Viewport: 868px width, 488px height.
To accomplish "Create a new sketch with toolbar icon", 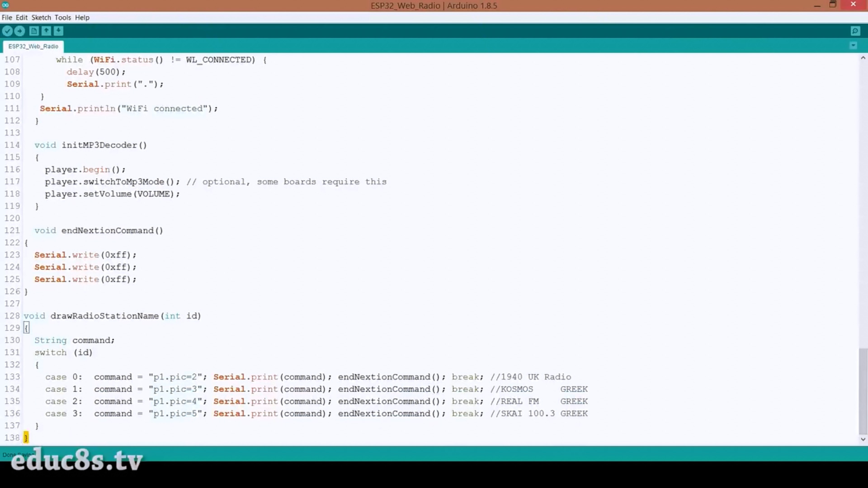I will [x=34, y=31].
